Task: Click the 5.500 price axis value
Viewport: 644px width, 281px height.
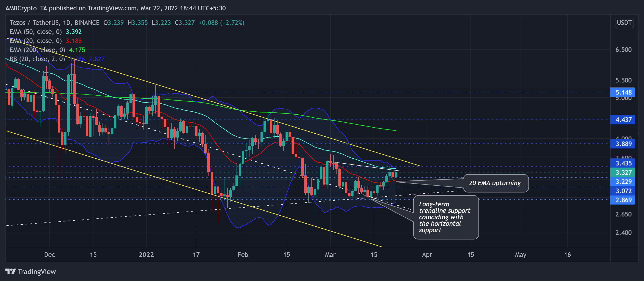Action: 623,80
